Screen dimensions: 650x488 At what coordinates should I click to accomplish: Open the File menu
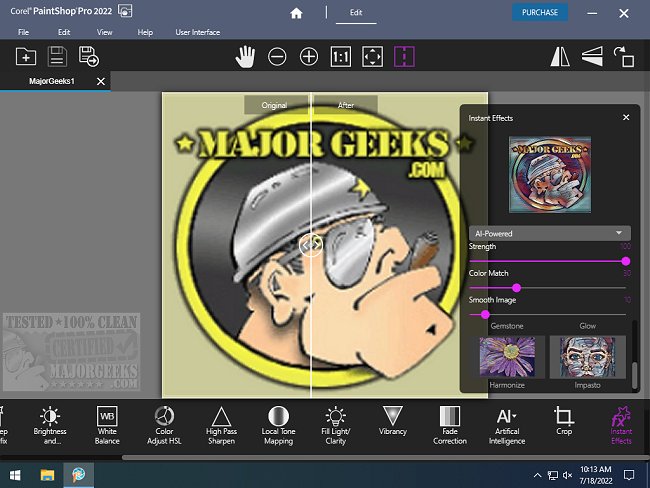pos(24,32)
